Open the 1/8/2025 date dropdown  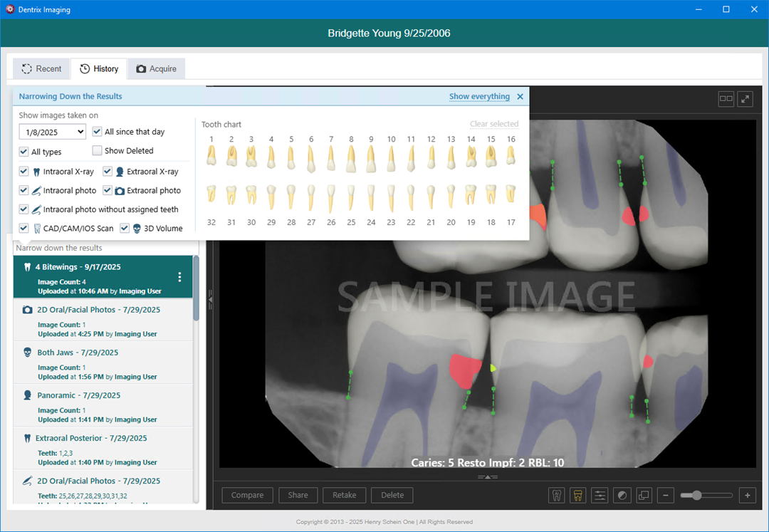pyautogui.click(x=52, y=132)
